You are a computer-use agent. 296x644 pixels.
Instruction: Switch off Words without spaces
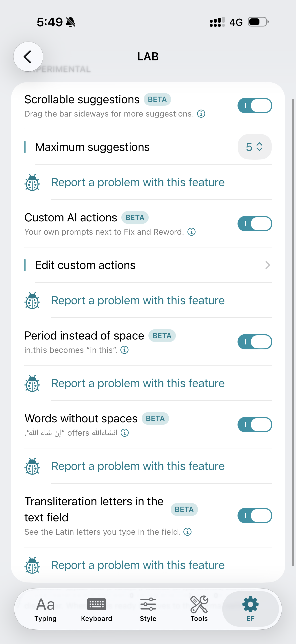(255, 424)
